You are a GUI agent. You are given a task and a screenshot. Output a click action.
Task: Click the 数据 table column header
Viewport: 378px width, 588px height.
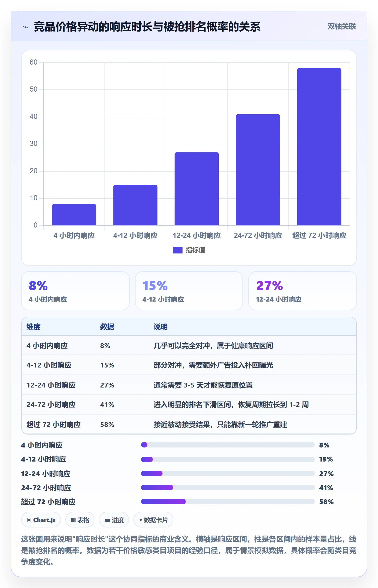tap(107, 327)
